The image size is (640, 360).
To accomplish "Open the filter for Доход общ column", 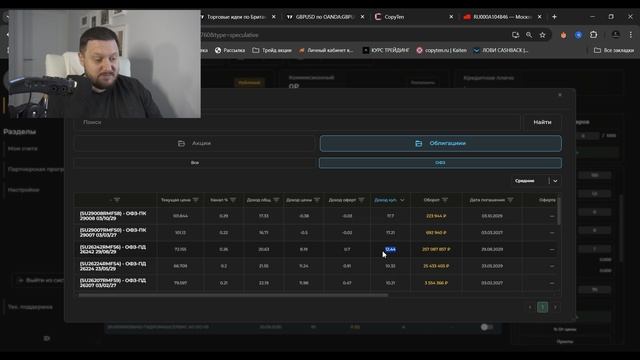I will point(276,200).
